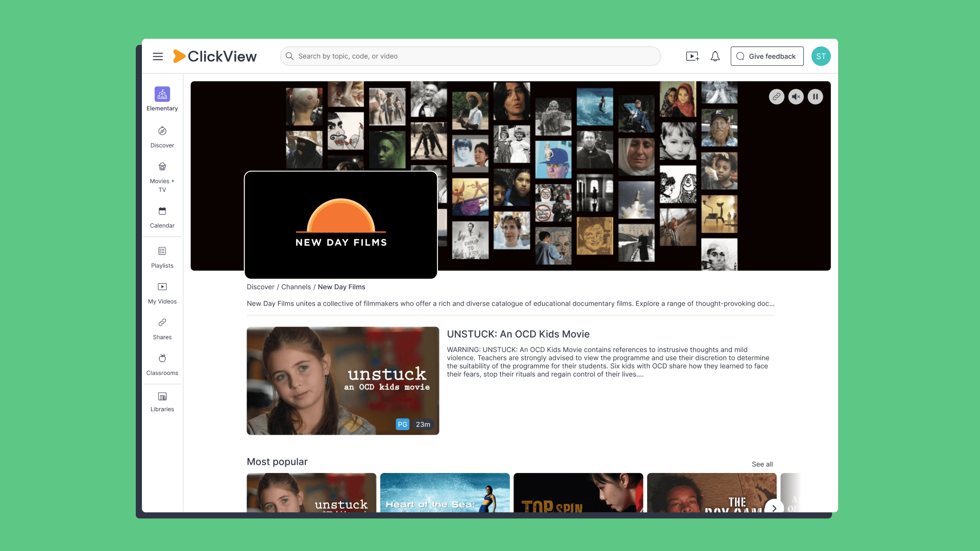Viewport: 980px width, 551px height.
Task: Open Discover in the sidebar
Action: tap(162, 137)
